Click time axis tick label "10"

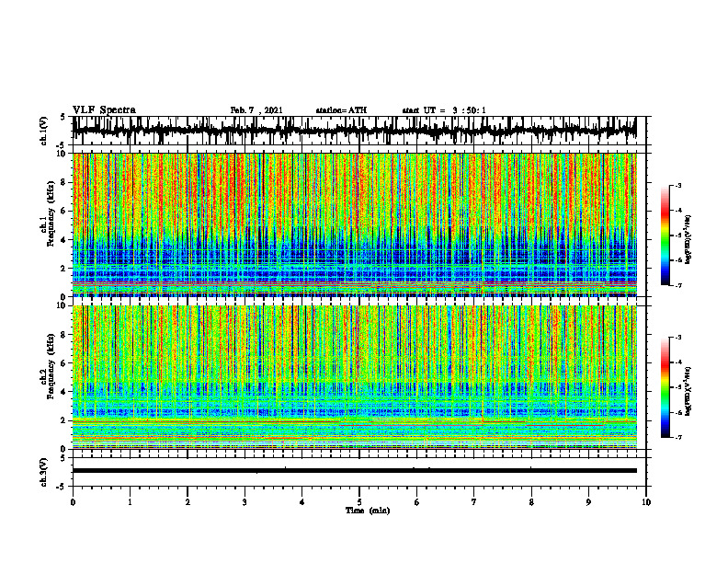[x=646, y=502]
